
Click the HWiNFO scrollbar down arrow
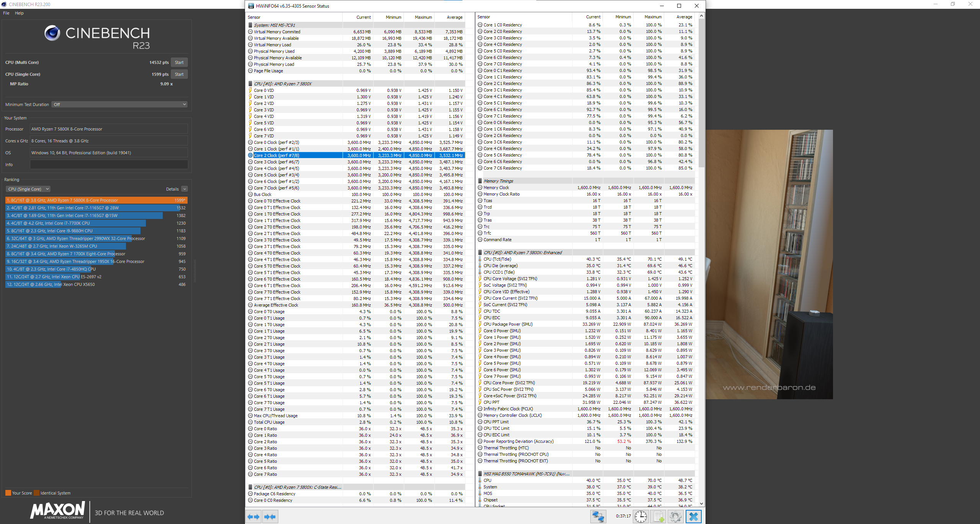[701, 504]
